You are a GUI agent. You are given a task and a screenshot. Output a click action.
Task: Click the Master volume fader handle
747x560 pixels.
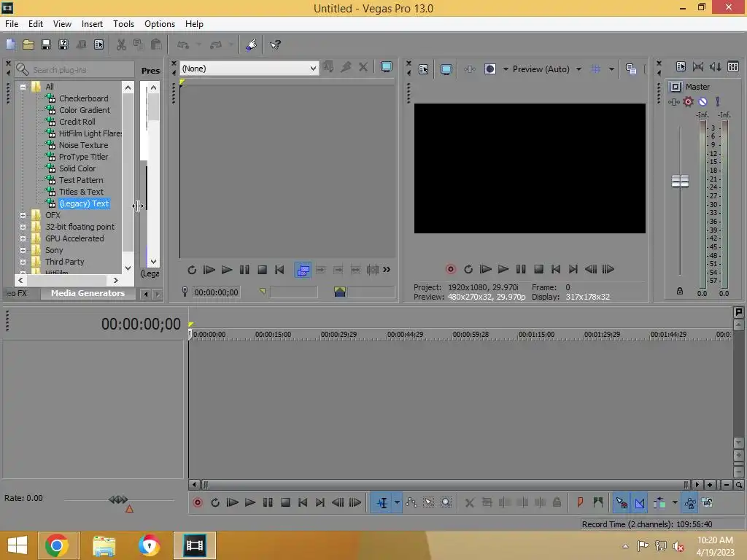coord(680,181)
